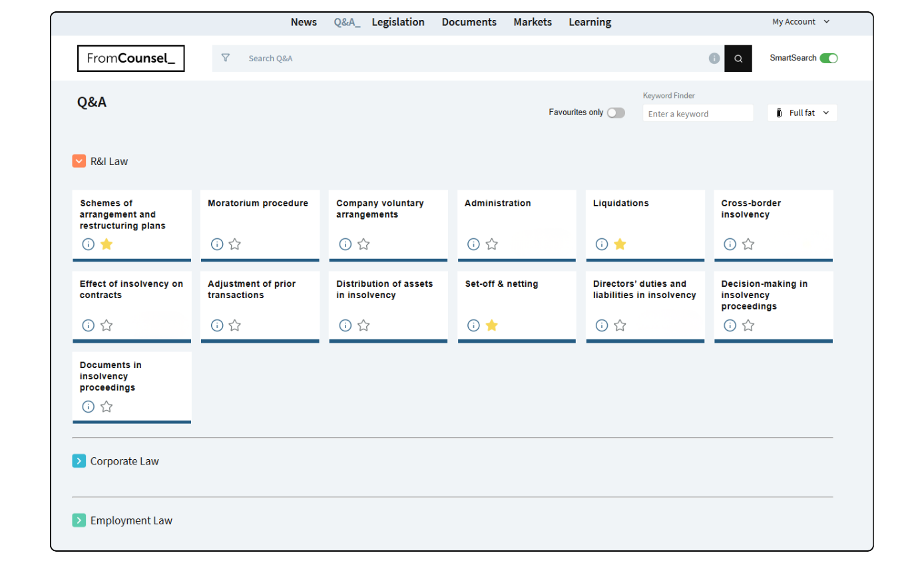This screenshot has height=563, width=924.
Task: Click the Employment Law heading text
Action: [131, 520]
